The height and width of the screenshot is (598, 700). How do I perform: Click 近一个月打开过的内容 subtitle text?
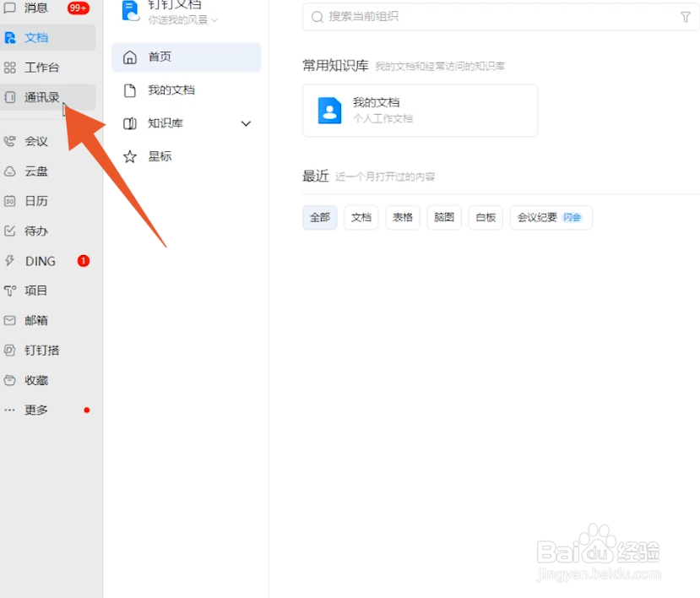[x=385, y=177]
